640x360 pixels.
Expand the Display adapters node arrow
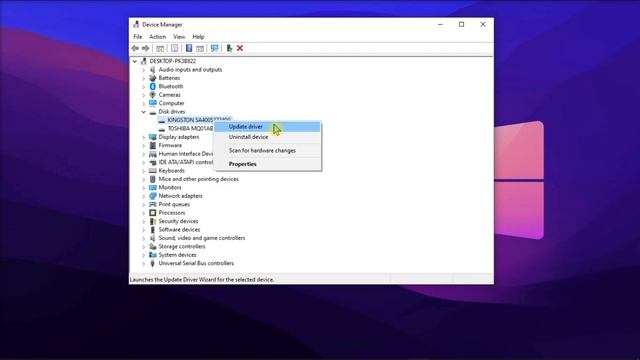143,137
